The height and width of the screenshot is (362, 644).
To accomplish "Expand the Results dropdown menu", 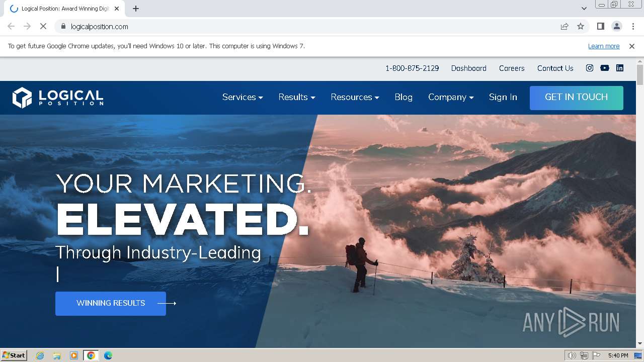I will pos(297,97).
